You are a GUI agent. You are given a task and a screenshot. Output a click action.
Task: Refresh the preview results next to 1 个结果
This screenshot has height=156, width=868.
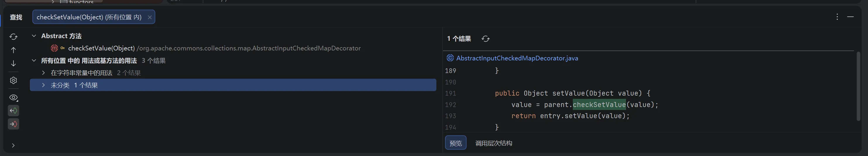coord(485,39)
